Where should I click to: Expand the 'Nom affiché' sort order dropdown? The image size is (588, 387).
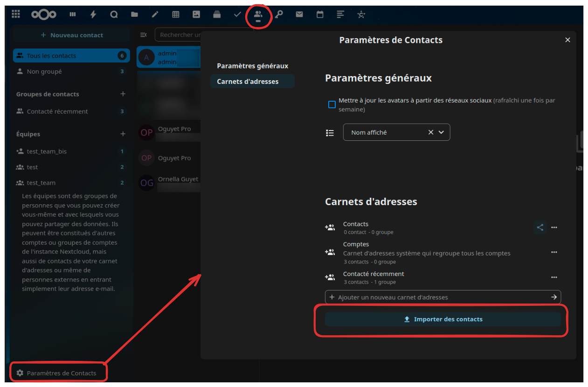click(x=441, y=132)
